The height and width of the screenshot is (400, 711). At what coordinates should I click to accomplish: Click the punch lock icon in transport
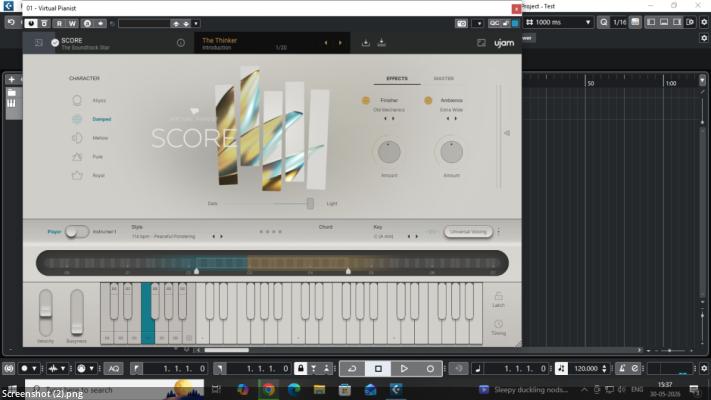tap(301, 368)
